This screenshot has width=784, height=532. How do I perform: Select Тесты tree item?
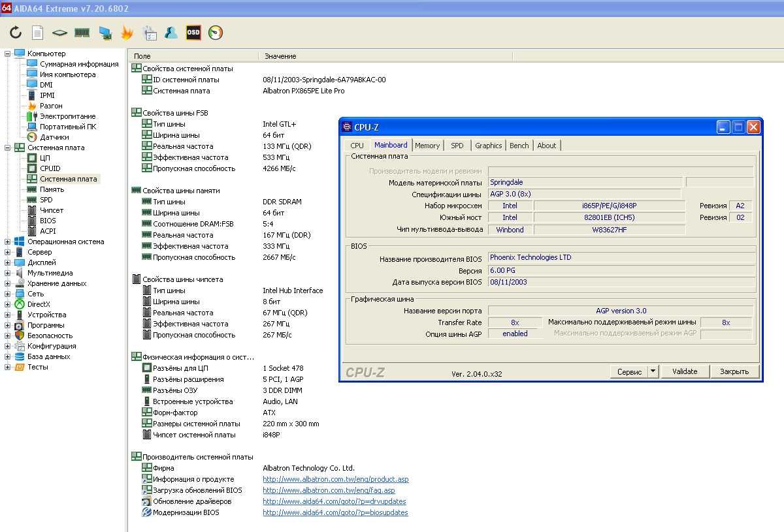[x=38, y=367]
